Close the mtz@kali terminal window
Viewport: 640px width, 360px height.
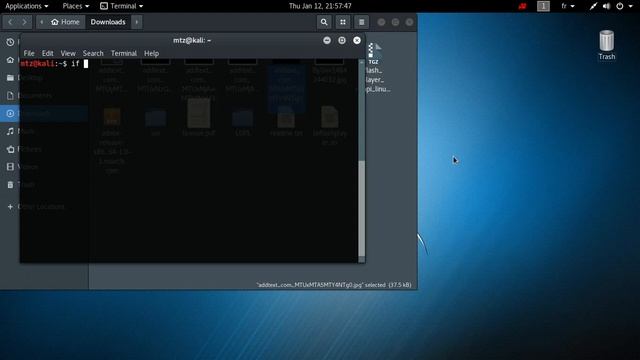coord(357,40)
